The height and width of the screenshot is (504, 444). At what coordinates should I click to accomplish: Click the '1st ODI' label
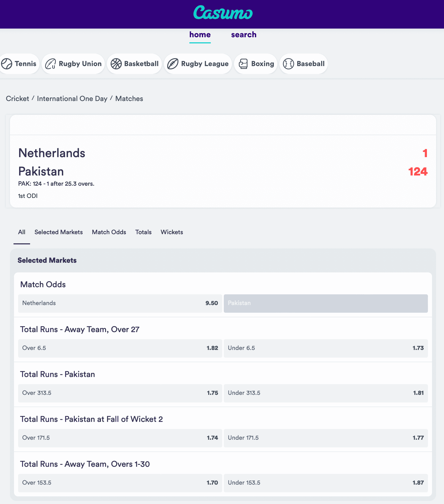click(x=28, y=196)
